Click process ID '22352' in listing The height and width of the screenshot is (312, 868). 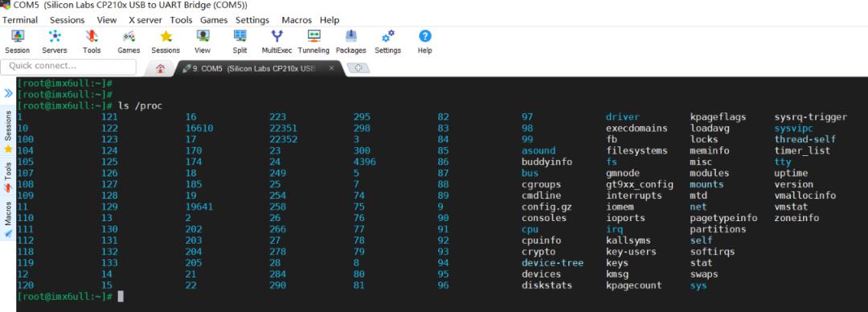coord(284,139)
